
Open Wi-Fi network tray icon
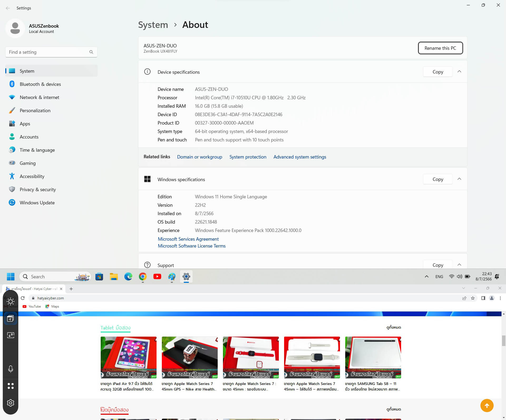pyautogui.click(x=451, y=276)
